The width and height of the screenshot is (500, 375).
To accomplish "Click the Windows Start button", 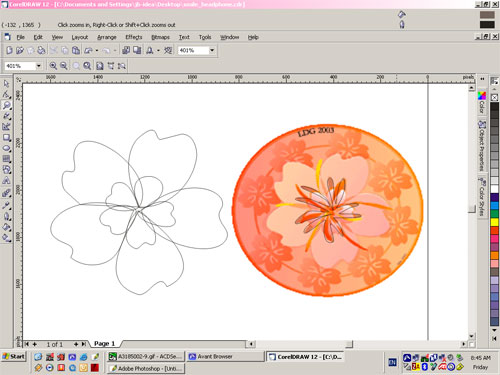I will click(x=14, y=356).
